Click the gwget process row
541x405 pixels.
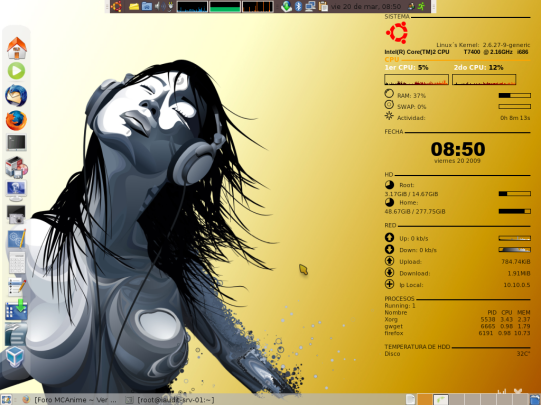[457, 326]
